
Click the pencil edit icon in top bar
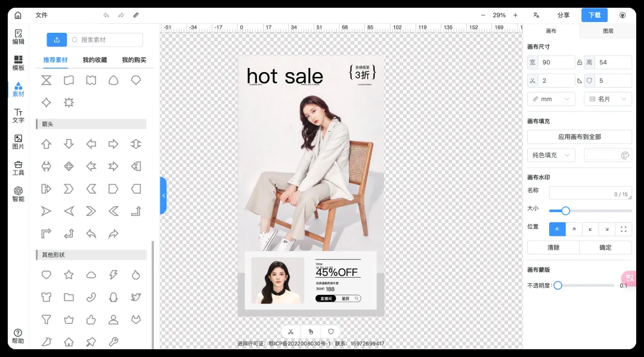[x=136, y=15]
